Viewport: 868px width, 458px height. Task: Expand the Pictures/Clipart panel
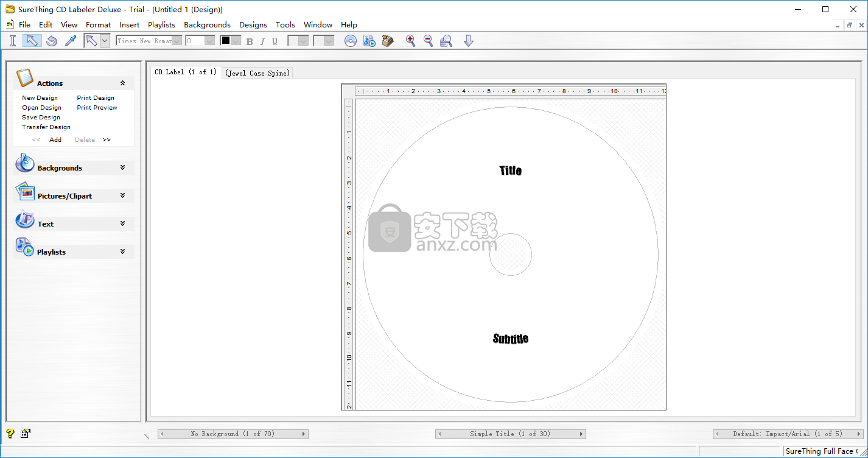122,196
